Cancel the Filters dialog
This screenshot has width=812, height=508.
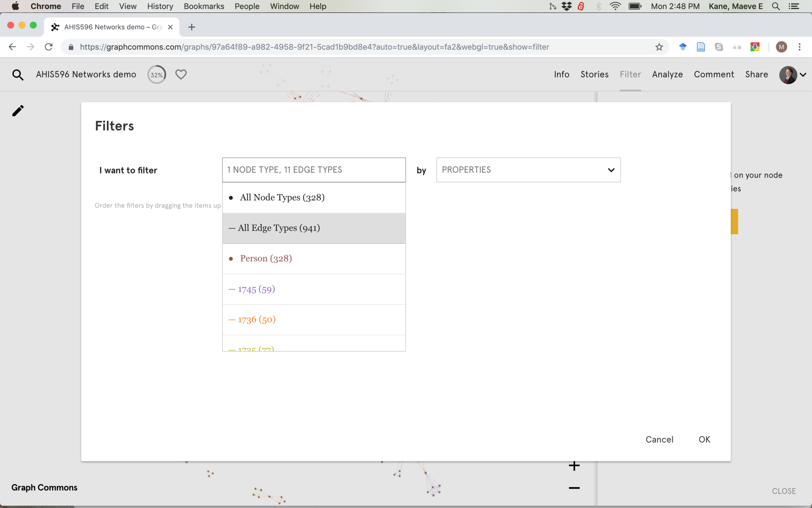click(659, 440)
